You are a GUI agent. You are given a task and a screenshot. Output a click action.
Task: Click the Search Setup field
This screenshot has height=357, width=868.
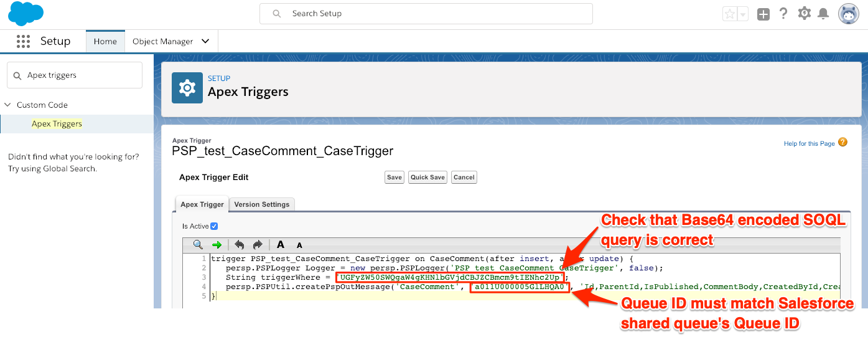point(426,14)
